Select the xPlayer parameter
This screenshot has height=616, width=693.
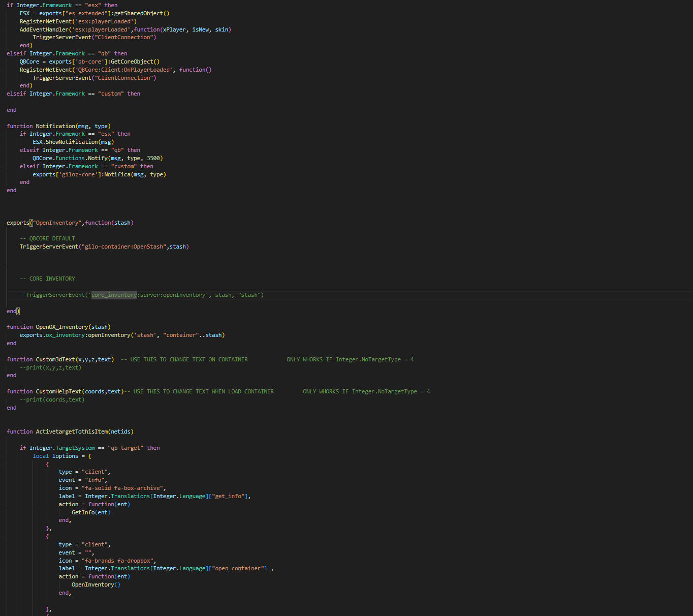click(x=174, y=29)
